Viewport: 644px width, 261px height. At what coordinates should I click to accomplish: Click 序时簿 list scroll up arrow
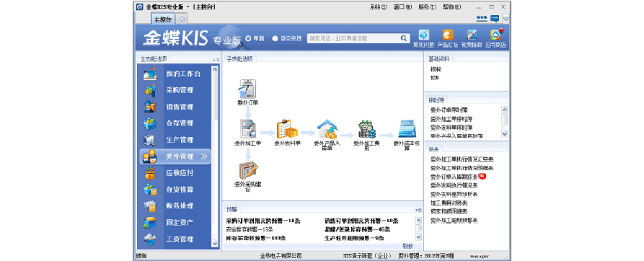coord(505,110)
